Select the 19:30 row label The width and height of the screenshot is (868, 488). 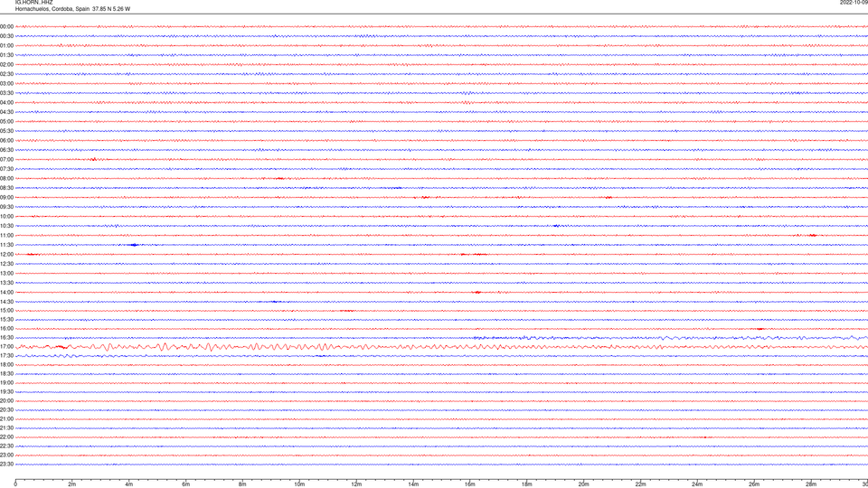point(6,392)
